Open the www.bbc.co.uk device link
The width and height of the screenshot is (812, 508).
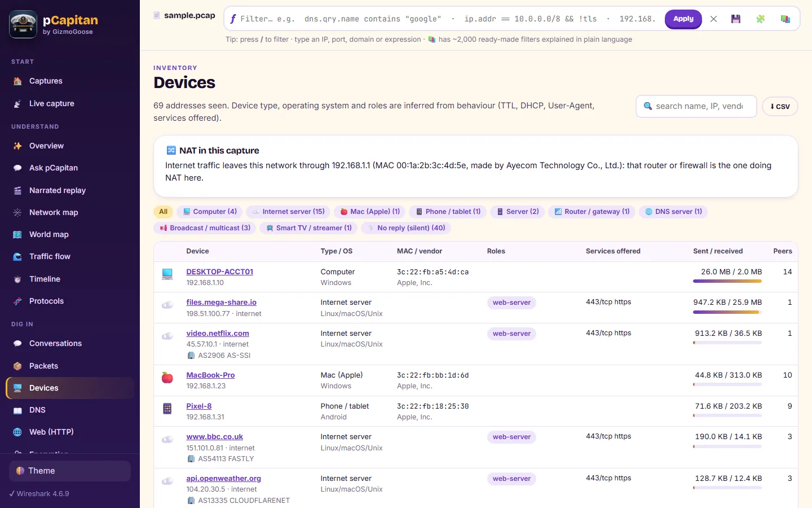coord(215,437)
